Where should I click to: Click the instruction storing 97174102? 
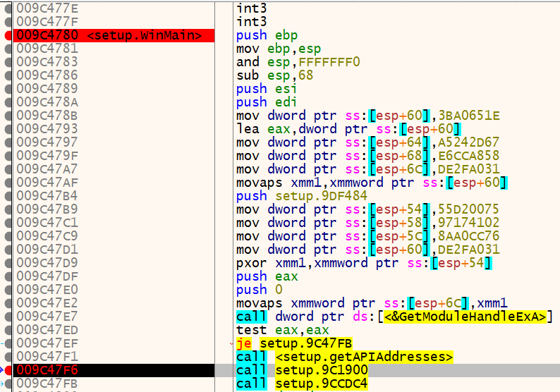click(x=368, y=222)
